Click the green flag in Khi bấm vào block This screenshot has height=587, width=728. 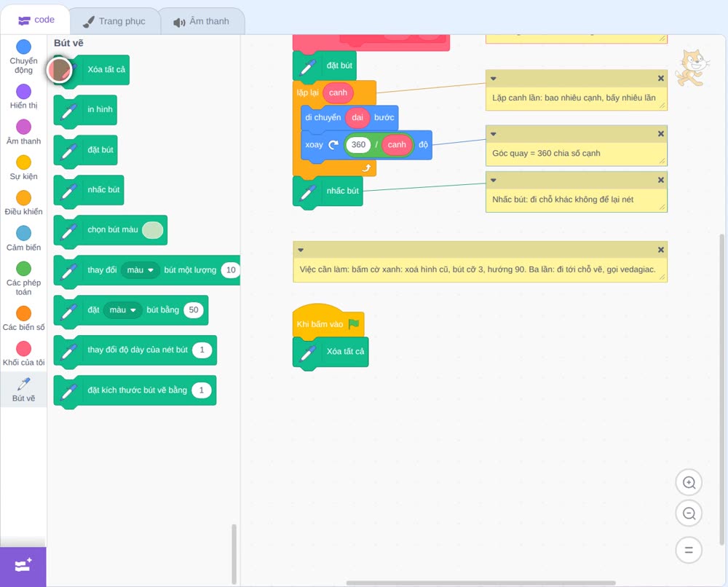pos(354,323)
